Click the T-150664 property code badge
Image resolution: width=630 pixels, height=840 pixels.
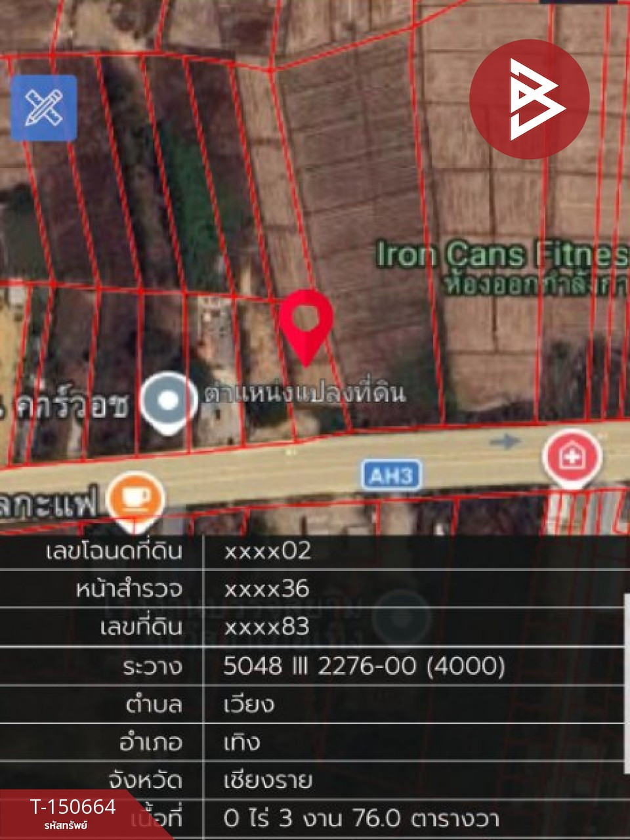pyautogui.click(x=73, y=814)
